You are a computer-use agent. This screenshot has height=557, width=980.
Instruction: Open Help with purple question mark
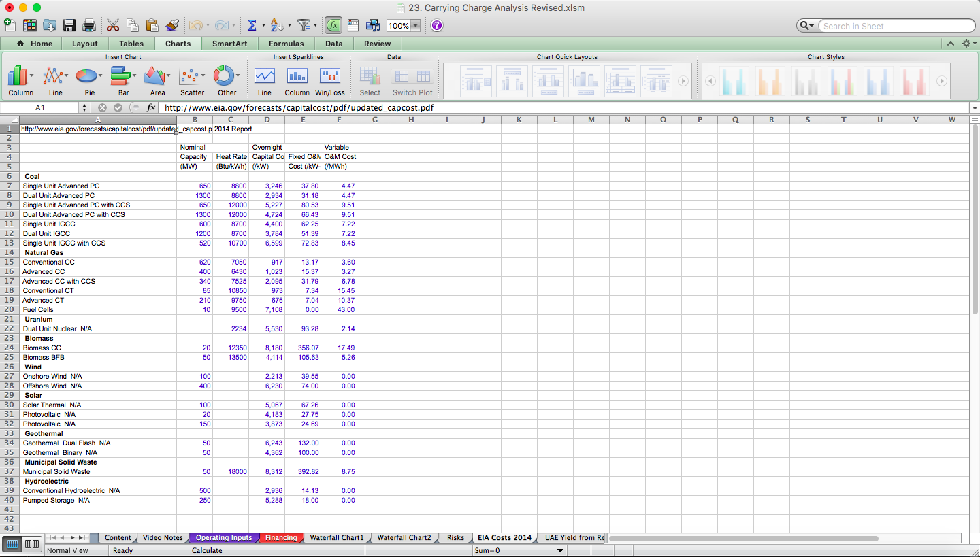(437, 25)
